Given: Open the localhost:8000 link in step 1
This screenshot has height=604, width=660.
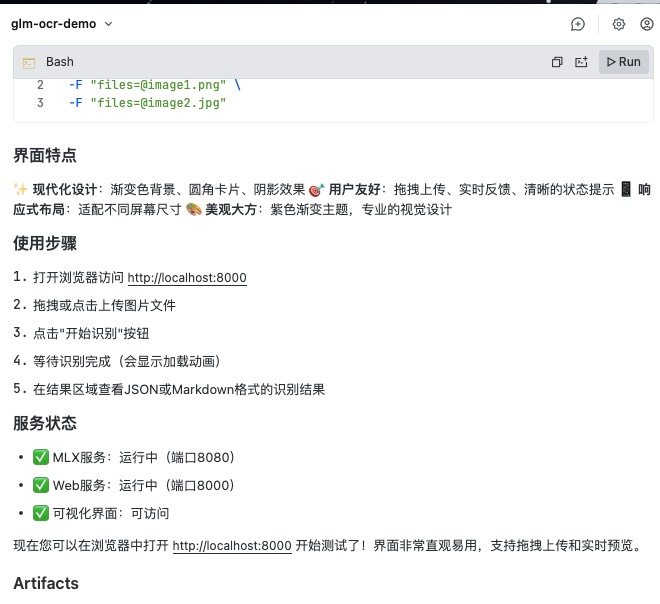Looking at the screenshot, I should click(x=187, y=278).
